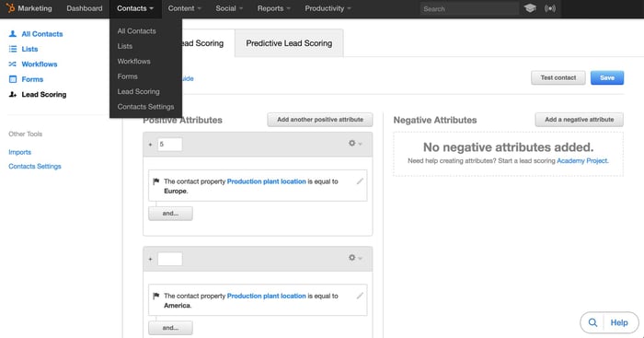Open Forms link in sidebar
644x338 pixels.
(x=32, y=79)
